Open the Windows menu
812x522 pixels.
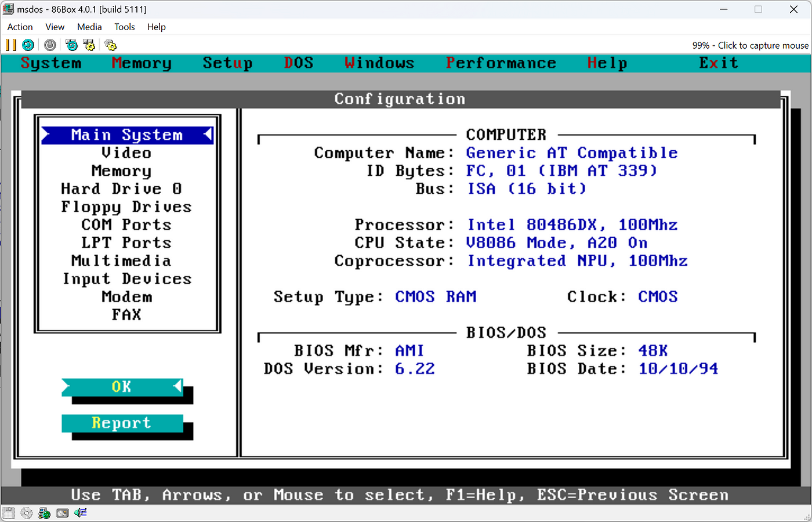pos(379,63)
